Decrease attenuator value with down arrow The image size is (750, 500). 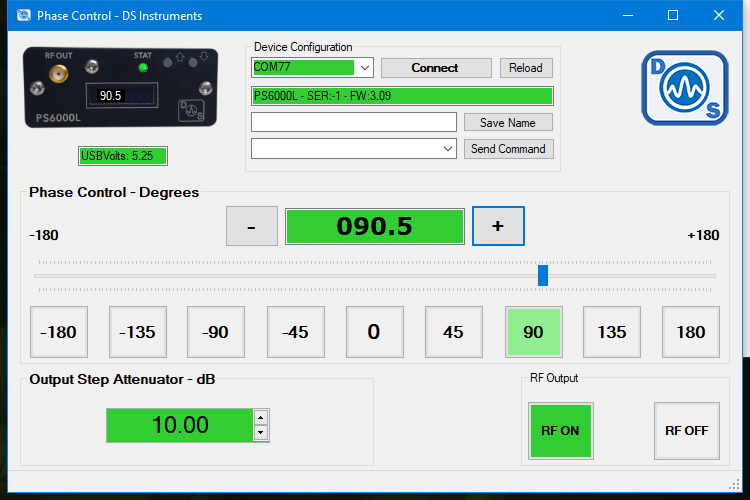tap(260, 433)
